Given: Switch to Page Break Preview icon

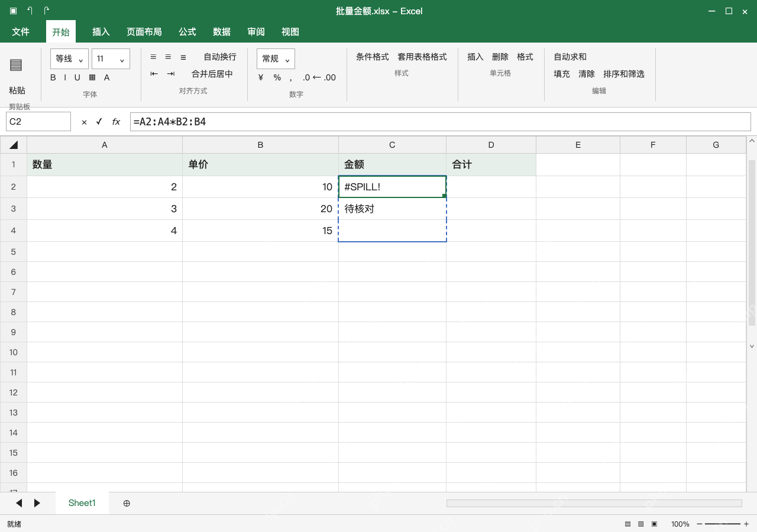Looking at the screenshot, I should click(654, 524).
